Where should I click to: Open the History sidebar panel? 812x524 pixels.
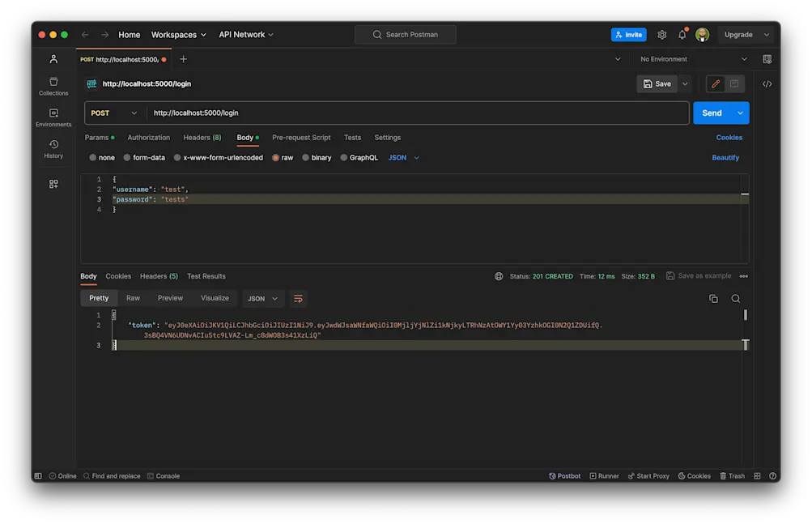53,149
